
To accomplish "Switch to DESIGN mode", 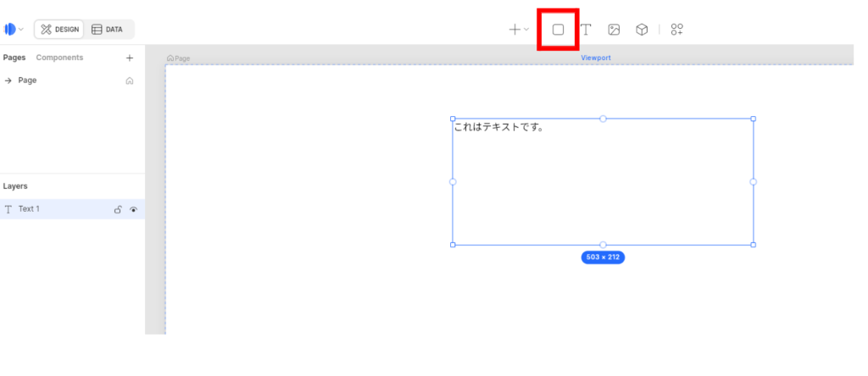I will 59,30.
